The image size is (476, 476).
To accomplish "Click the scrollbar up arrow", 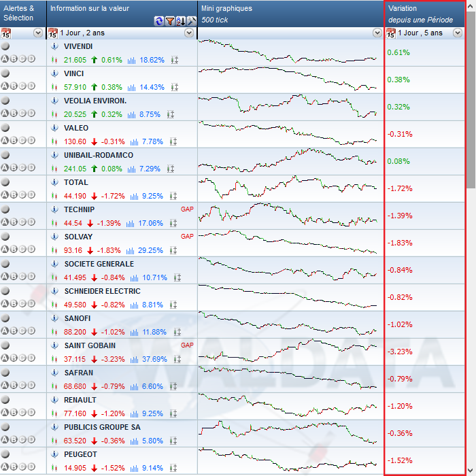I will [x=471, y=5].
